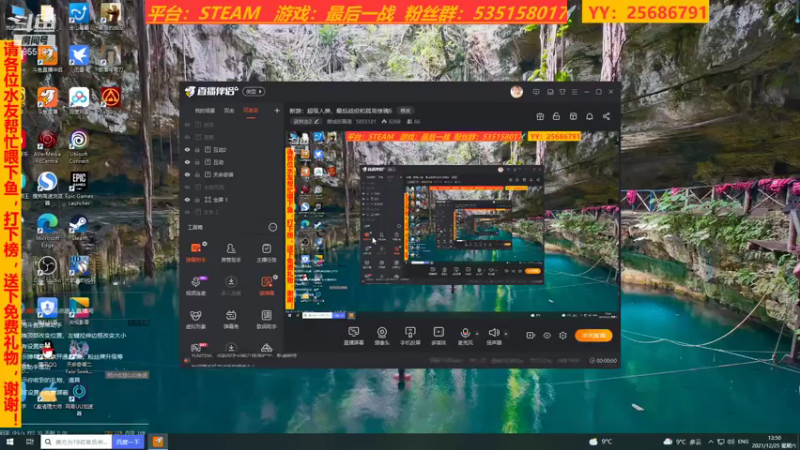Open the message icon next to avatar
Viewport: 800px width, 450px height.
coord(536,92)
